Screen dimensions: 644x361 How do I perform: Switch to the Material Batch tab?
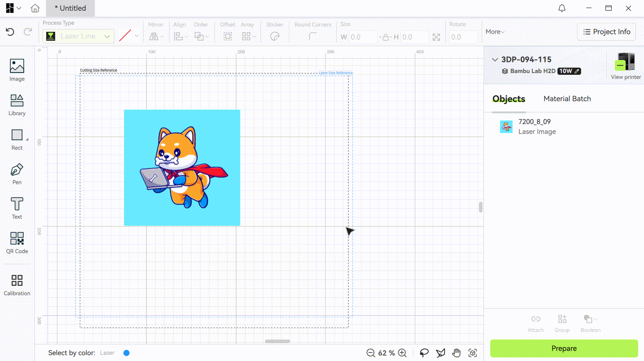coord(567,99)
